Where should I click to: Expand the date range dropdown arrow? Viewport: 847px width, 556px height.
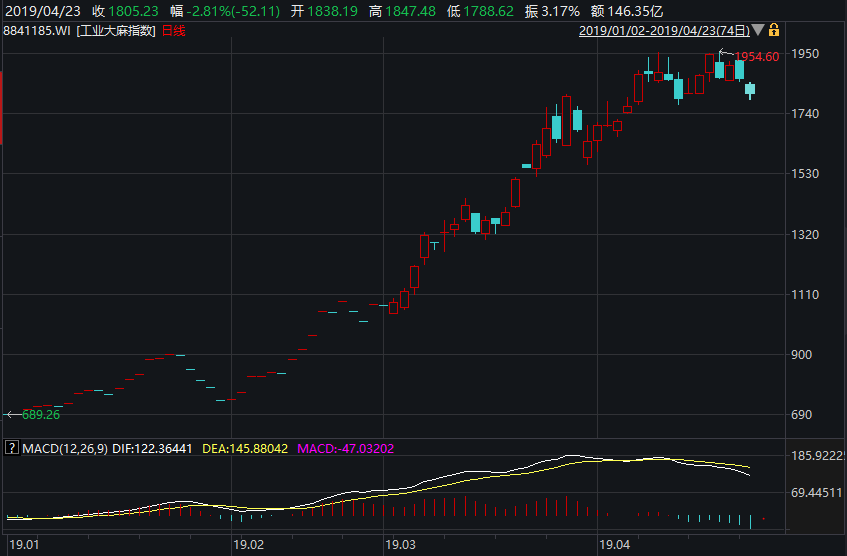758,31
